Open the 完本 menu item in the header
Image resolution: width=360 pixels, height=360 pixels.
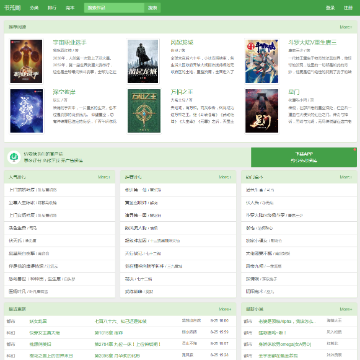[70, 8]
